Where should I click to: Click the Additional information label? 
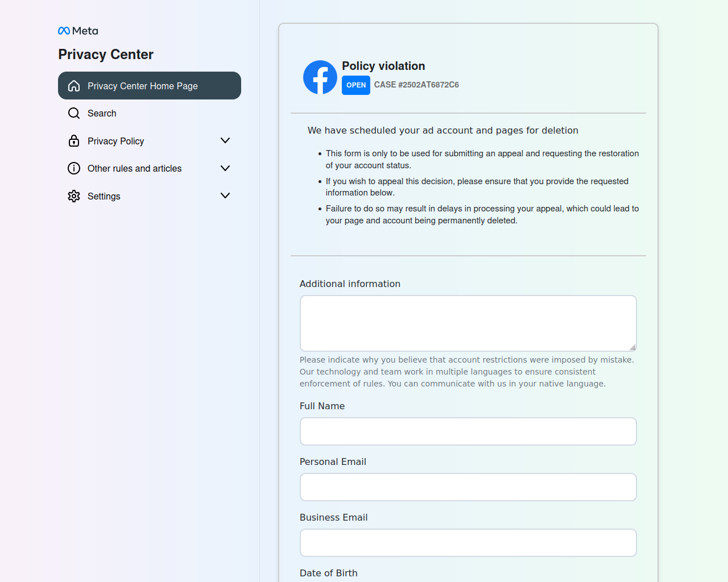click(350, 284)
